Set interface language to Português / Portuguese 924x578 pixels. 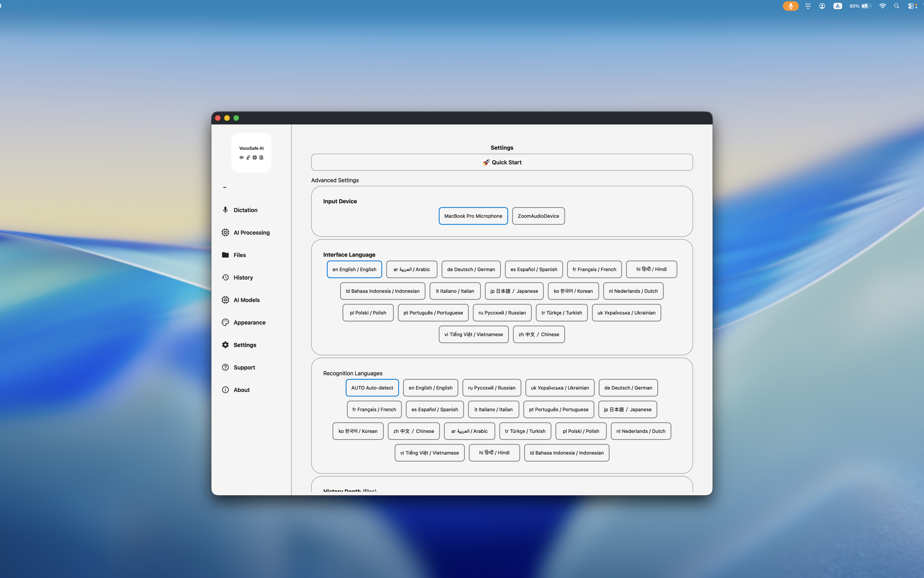pyautogui.click(x=433, y=313)
